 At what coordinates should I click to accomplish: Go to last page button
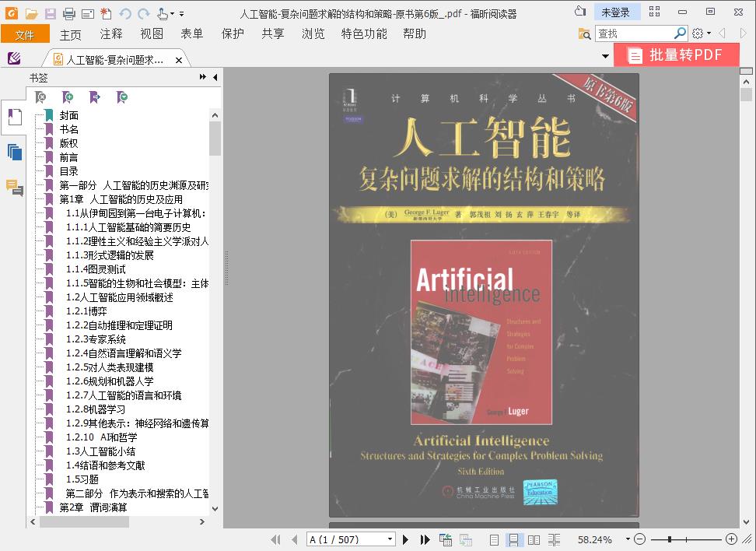(425, 539)
